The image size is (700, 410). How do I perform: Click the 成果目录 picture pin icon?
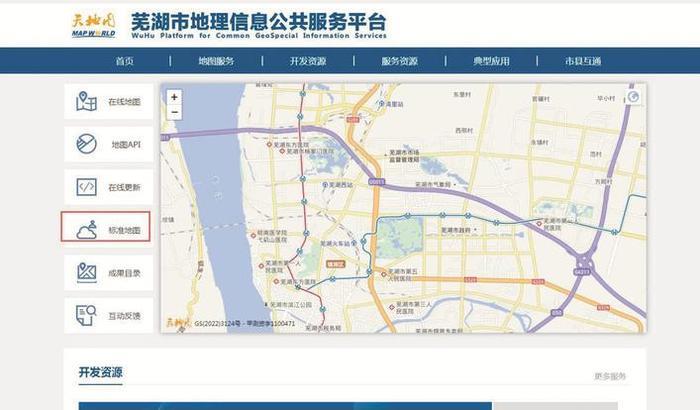point(86,272)
